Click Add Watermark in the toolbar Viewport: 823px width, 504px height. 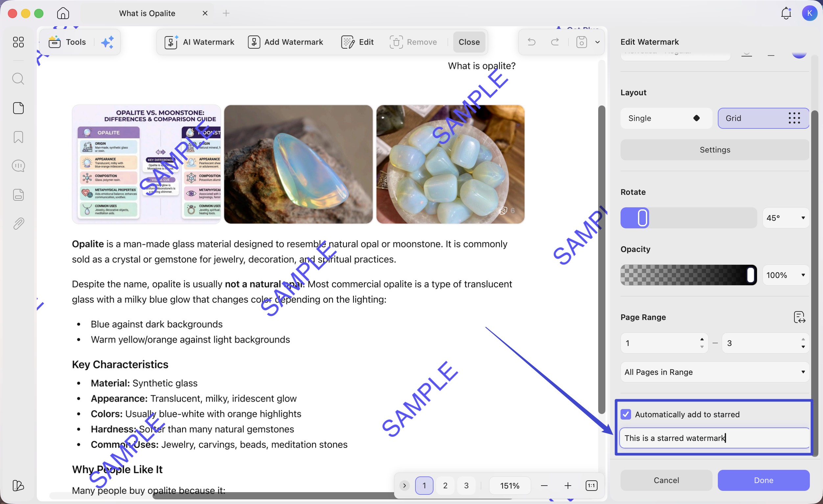coord(286,42)
